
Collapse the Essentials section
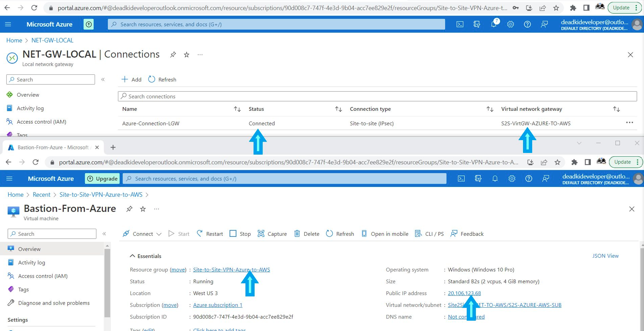132,256
